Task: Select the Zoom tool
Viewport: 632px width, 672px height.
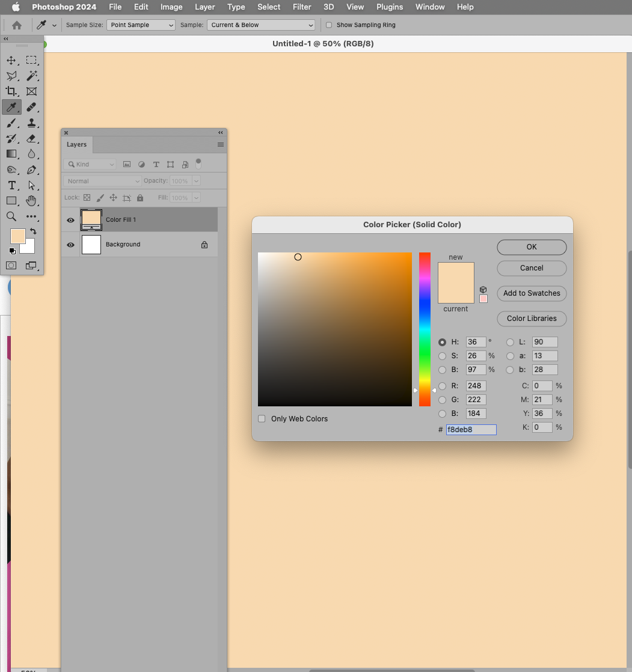Action: pos(11,216)
